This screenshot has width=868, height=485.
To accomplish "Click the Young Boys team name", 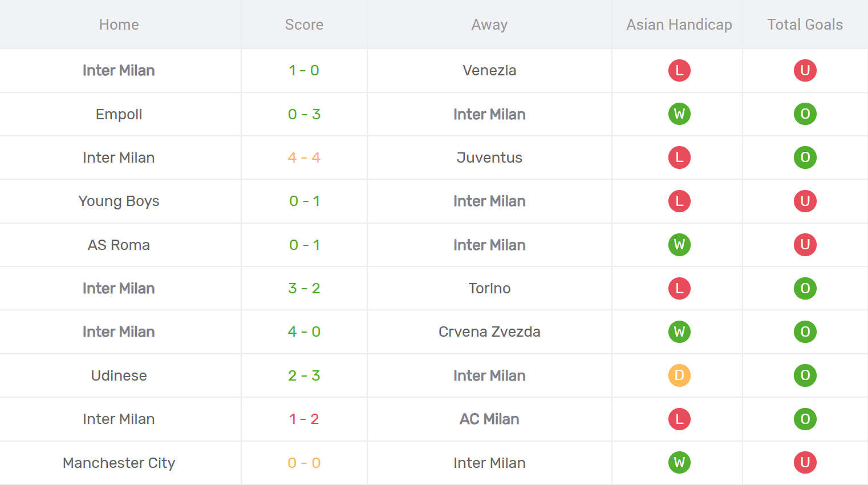I will coord(119,201).
